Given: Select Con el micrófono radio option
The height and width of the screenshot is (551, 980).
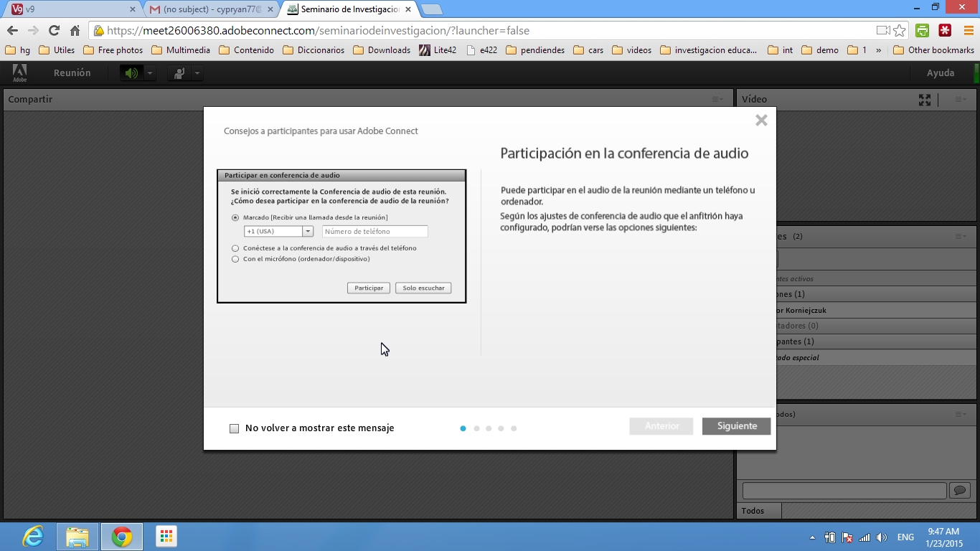Looking at the screenshot, I should [235, 259].
